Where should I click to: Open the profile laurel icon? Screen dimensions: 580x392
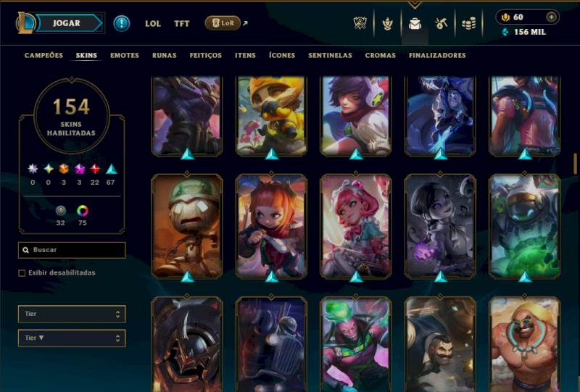point(387,24)
